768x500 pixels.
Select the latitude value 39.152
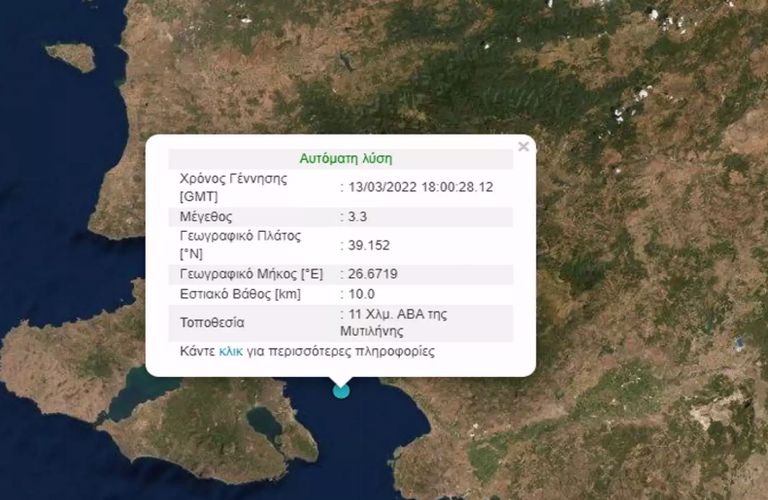click(367, 244)
